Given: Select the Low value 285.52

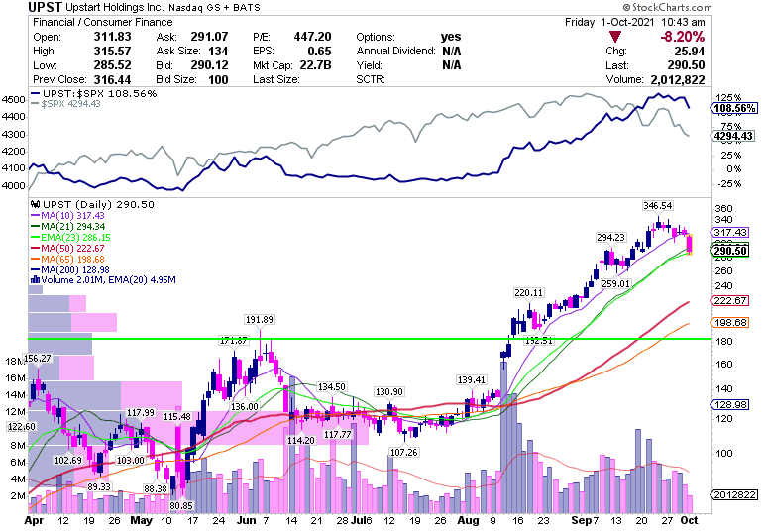Looking at the screenshot, I should (x=112, y=65).
